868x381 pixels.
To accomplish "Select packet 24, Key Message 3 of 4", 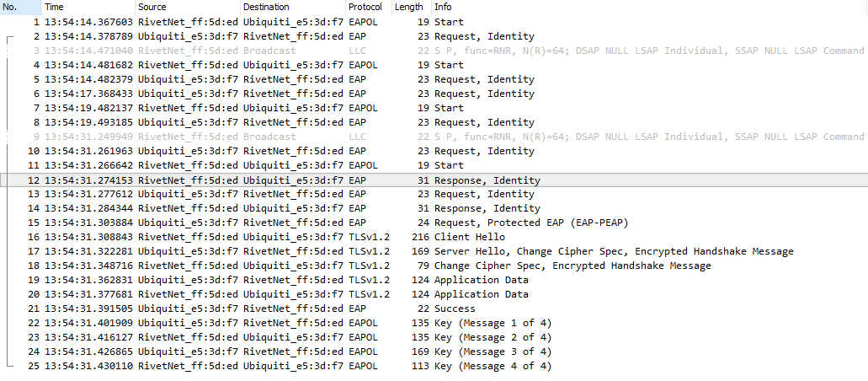I will [493, 351].
